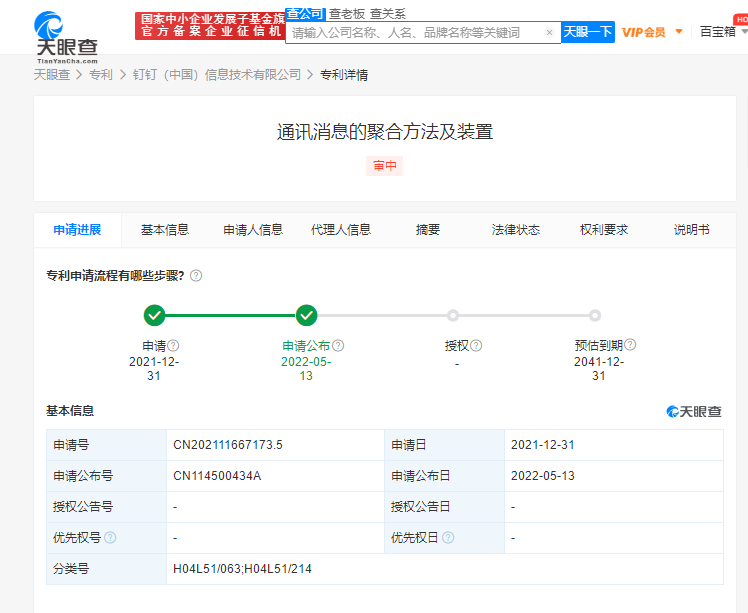Open help icon next to 预估到期 step
748x613 pixels.
click(x=630, y=344)
